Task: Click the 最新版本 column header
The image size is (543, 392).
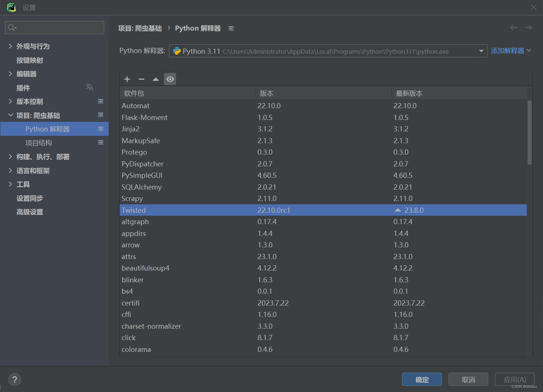Action: pyautogui.click(x=459, y=93)
